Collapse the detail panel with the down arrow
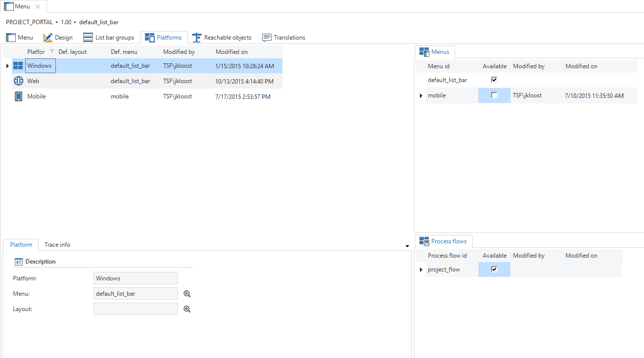The height and width of the screenshot is (358, 644). point(407,246)
